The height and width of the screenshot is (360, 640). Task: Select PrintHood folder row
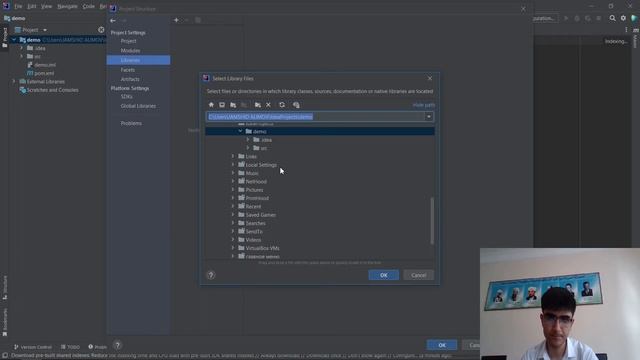click(320, 198)
